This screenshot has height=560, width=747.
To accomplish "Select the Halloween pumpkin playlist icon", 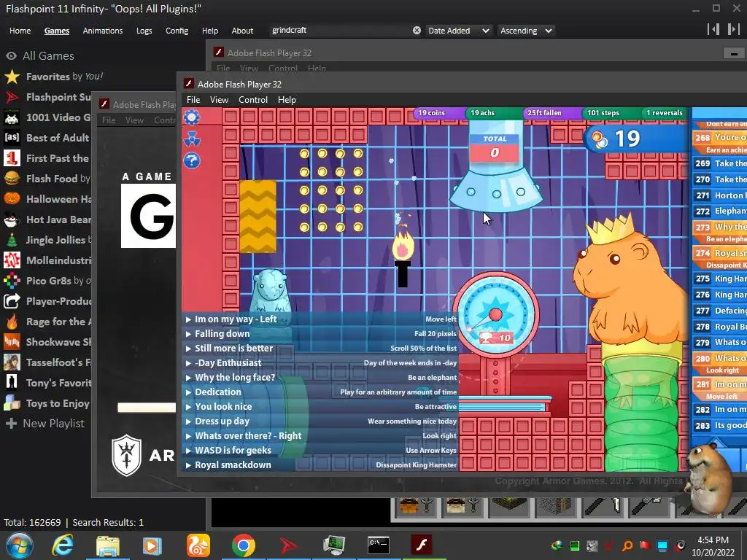I will click(12, 199).
